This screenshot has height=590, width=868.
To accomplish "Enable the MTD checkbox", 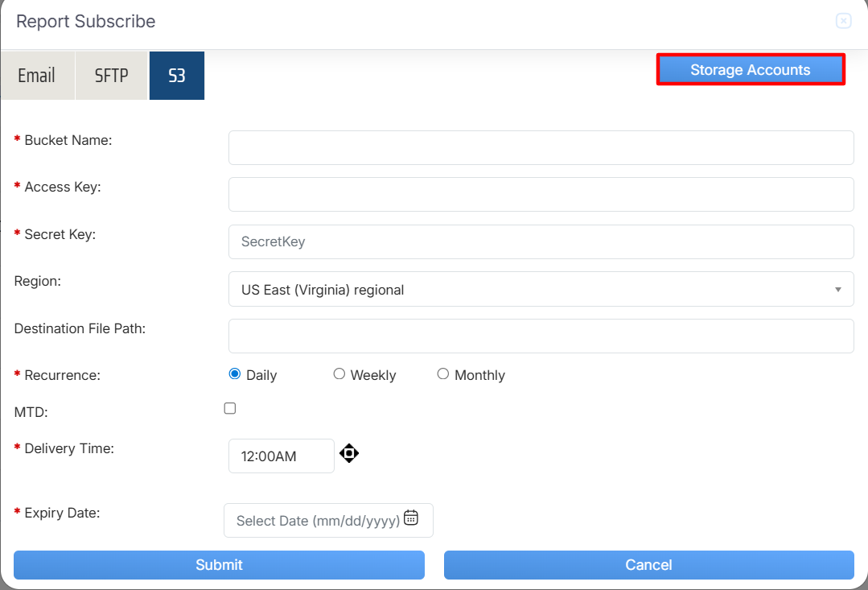I will (x=230, y=409).
